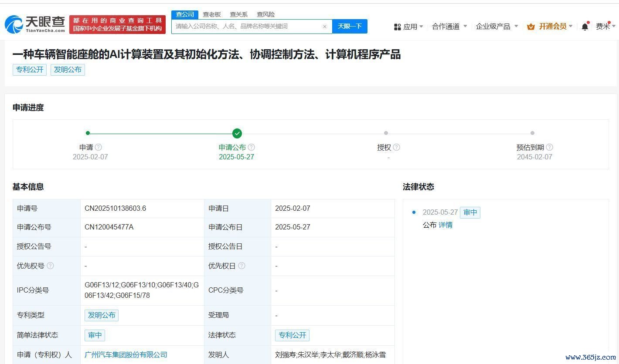
Task: Expand the 应用 dropdown
Action: (413, 27)
